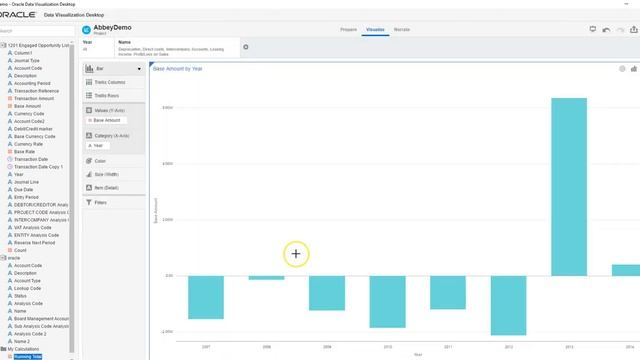Select the Transaction Date column
The width and height of the screenshot is (640, 360).
point(31,159)
